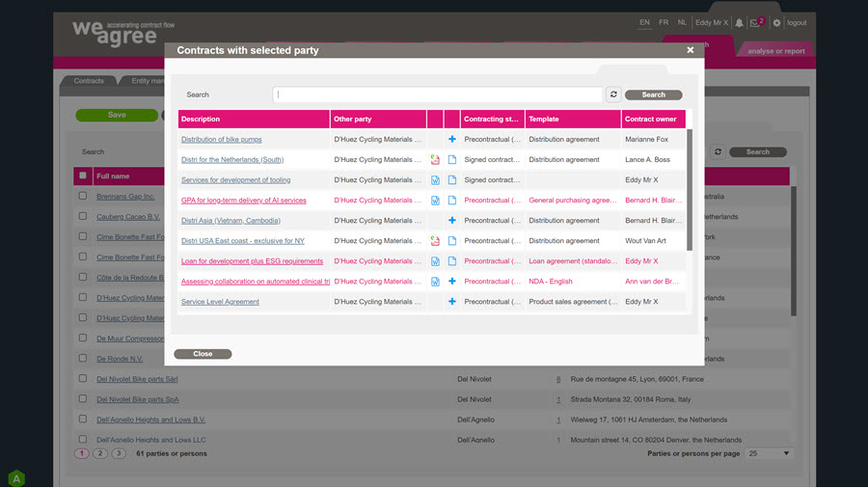Image resolution: width=868 pixels, height=488 pixels.
Task: Click contract count 8 for Del Nivolet Sàrl
Action: [x=558, y=379]
